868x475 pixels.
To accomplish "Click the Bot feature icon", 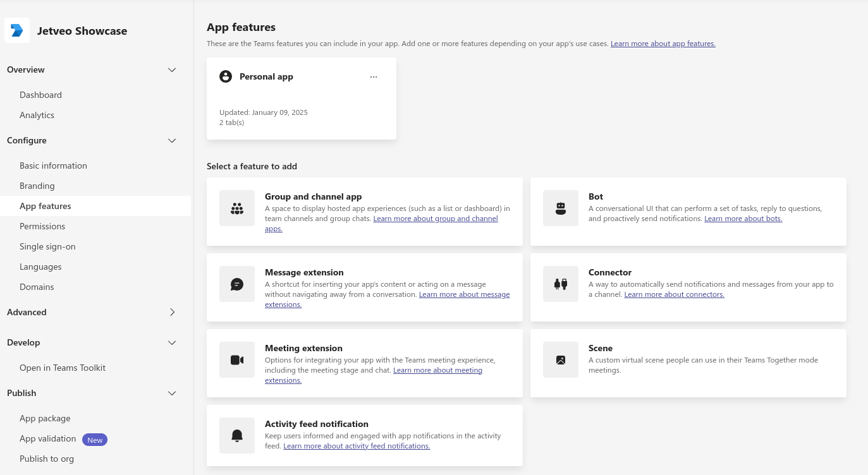I will click(x=561, y=208).
